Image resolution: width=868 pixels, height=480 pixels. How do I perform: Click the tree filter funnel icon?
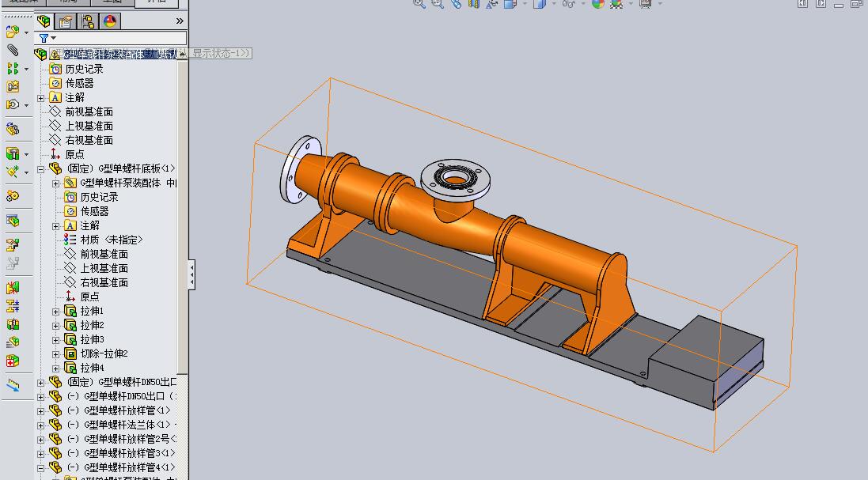click(44, 38)
